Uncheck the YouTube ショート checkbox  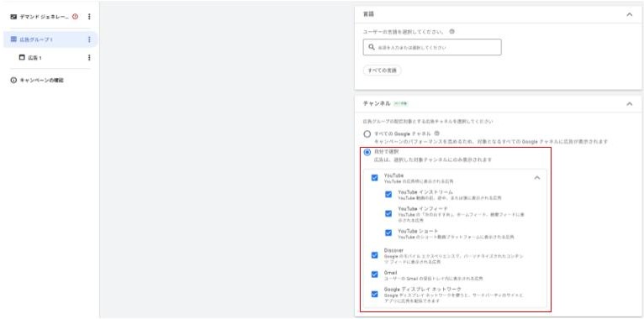(x=388, y=233)
